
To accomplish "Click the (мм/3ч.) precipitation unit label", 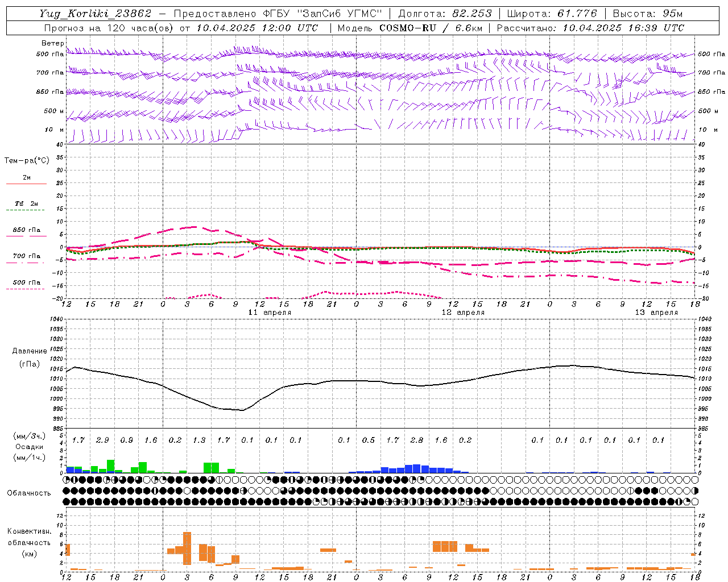I will pyautogui.click(x=30, y=436).
